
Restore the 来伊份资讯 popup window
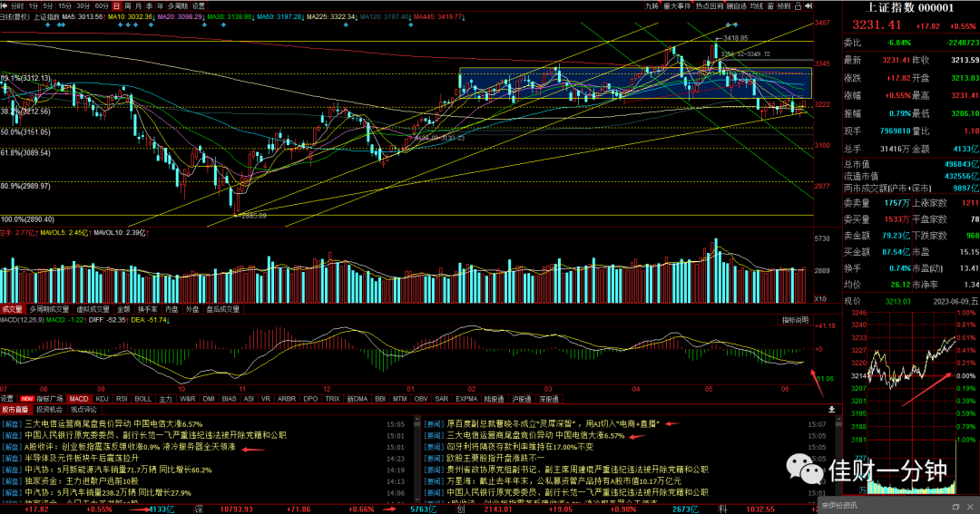(955, 507)
